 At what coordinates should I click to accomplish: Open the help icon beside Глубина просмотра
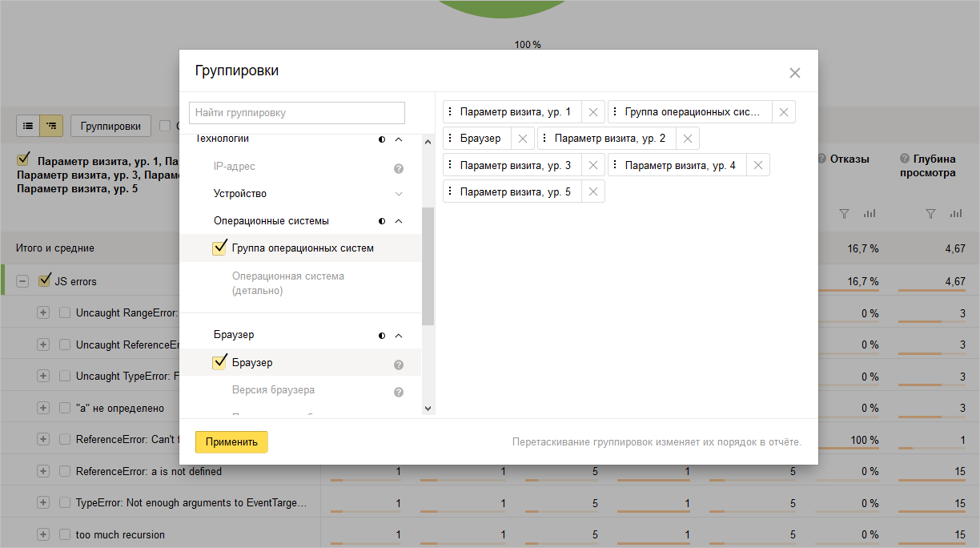pos(905,159)
